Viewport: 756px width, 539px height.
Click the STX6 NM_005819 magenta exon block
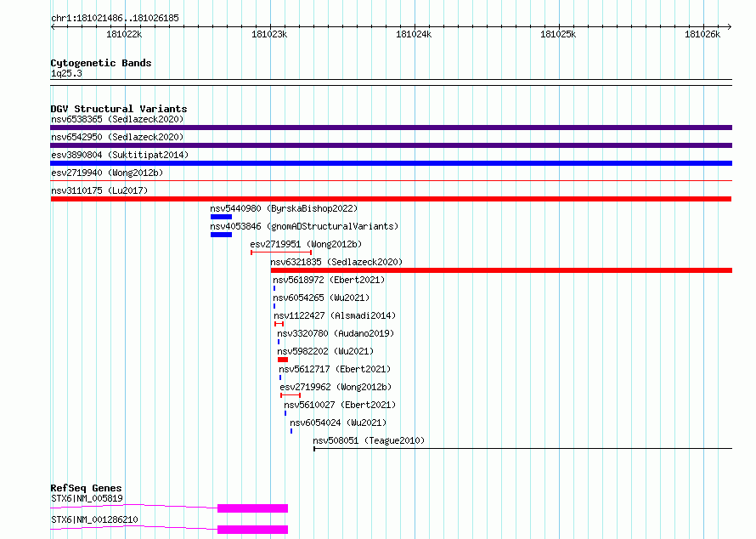(x=252, y=508)
